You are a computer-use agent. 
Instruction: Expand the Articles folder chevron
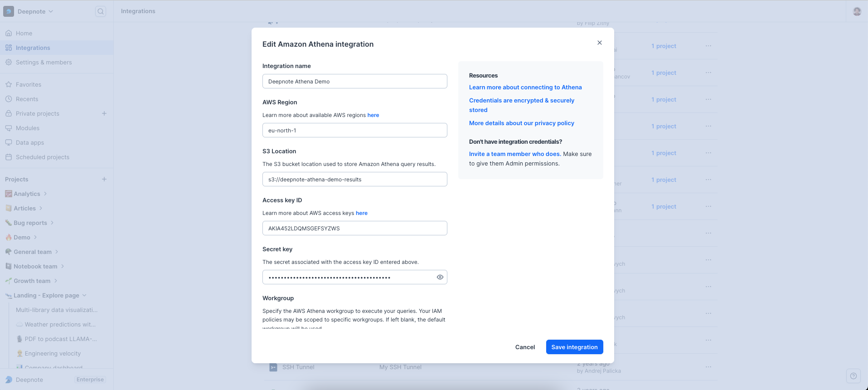pyautogui.click(x=41, y=208)
